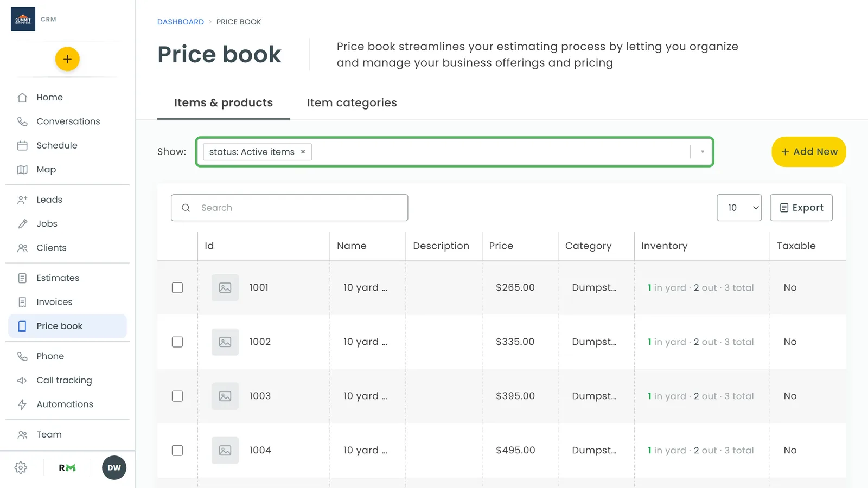
Task: Open the Map view
Action: coord(67,170)
